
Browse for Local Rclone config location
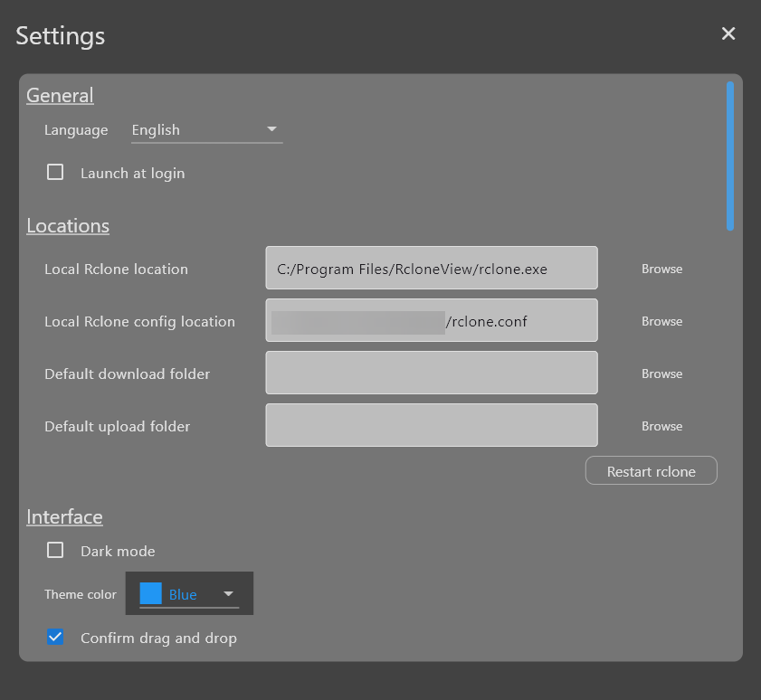point(661,321)
